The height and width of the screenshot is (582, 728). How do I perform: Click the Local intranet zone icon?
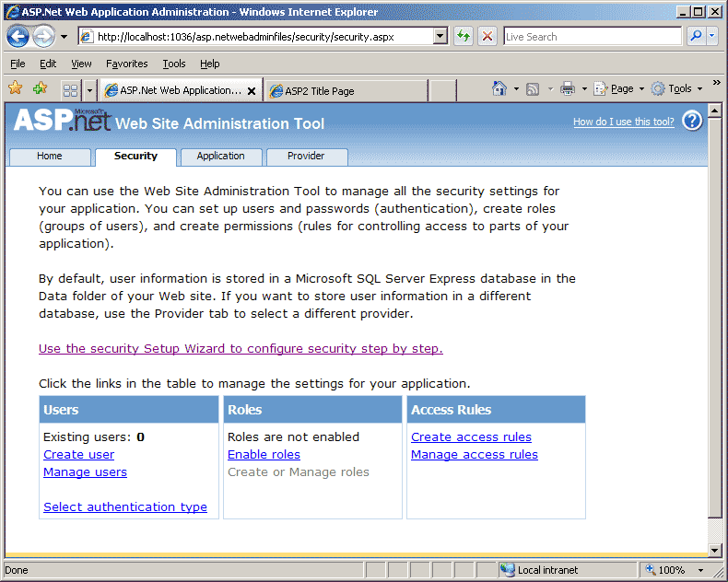coord(507,569)
